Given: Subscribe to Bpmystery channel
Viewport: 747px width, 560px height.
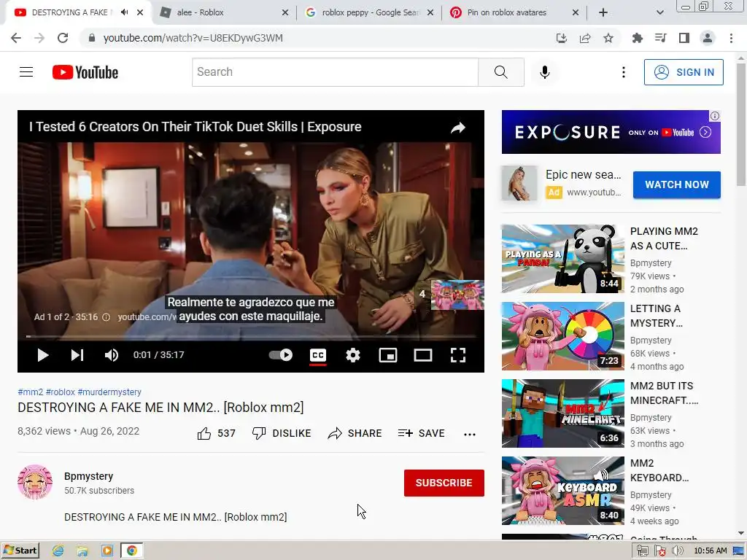Looking at the screenshot, I should [444, 483].
